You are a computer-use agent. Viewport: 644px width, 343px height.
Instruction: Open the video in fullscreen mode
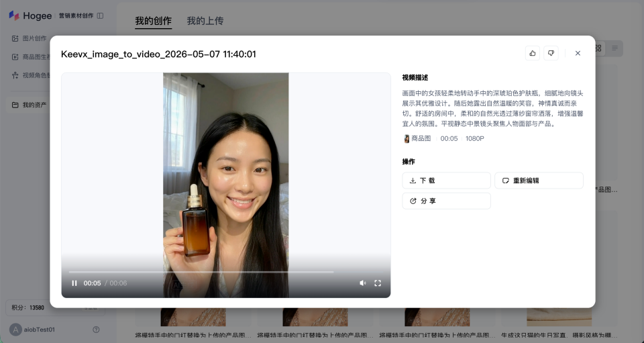pos(378,283)
